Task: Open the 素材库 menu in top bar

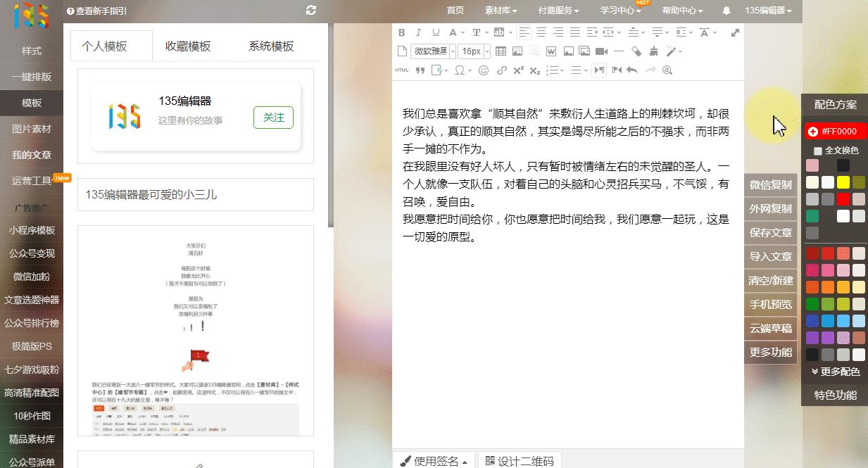Action: (501, 11)
